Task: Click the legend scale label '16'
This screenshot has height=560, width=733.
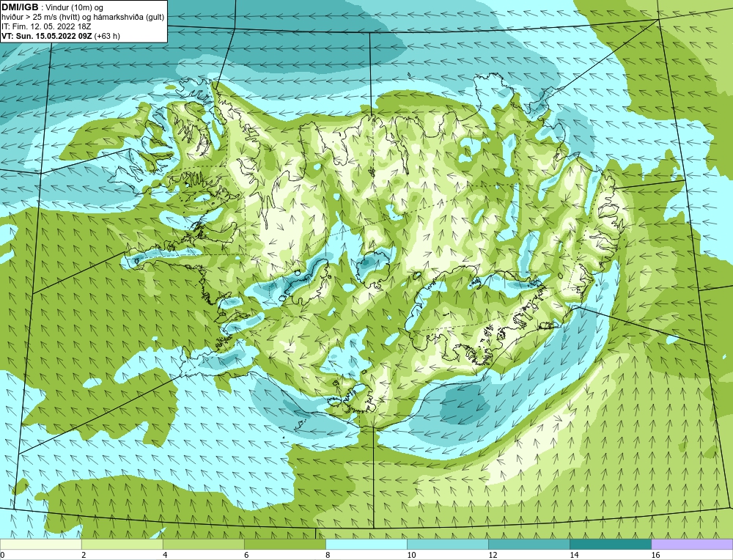Action: coord(655,555)
